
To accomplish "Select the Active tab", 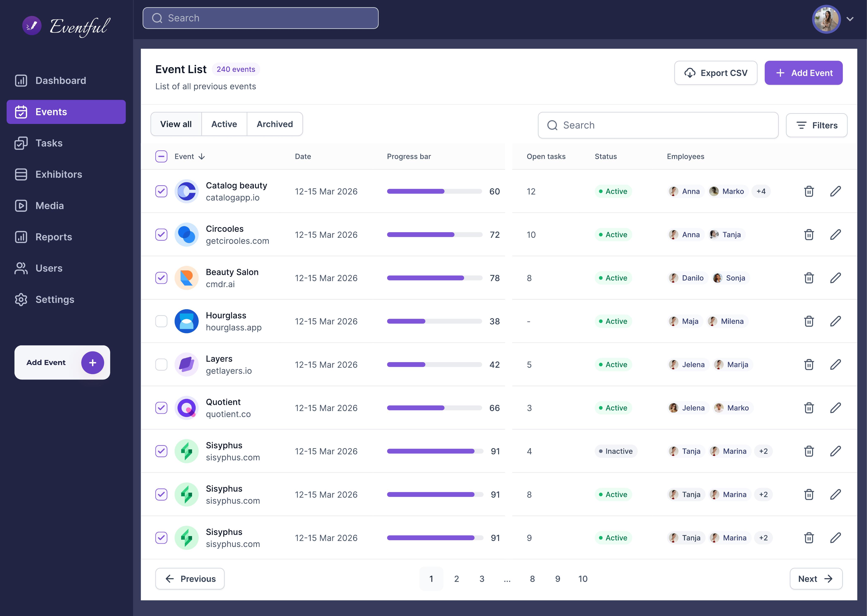I will 224,124.
